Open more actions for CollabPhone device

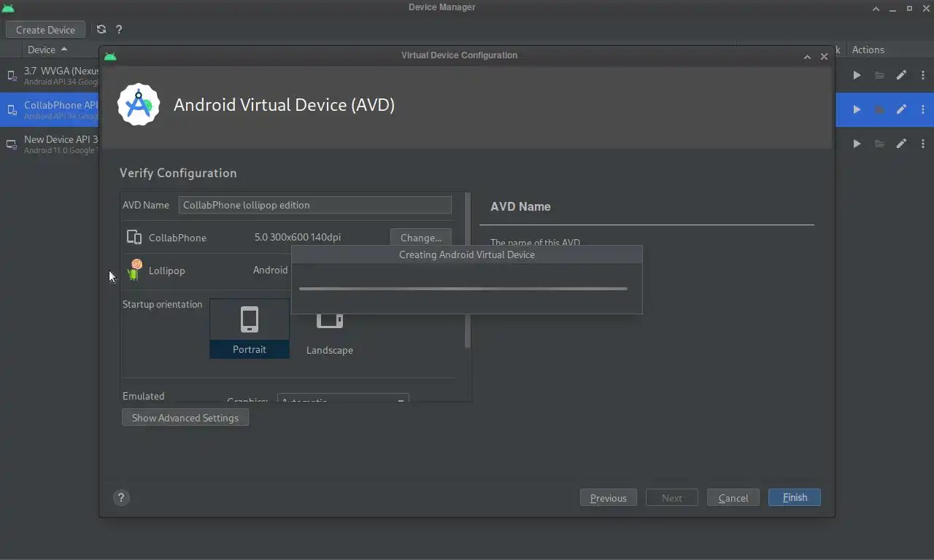[923, 109]
